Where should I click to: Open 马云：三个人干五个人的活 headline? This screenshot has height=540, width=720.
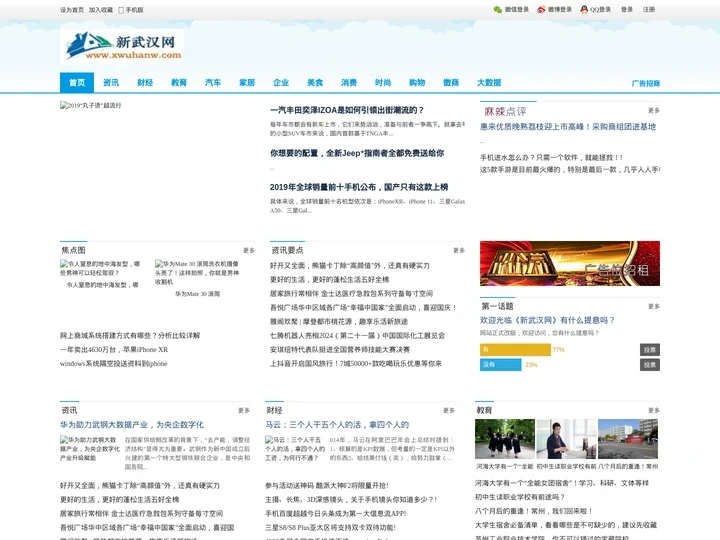point(337,425)
